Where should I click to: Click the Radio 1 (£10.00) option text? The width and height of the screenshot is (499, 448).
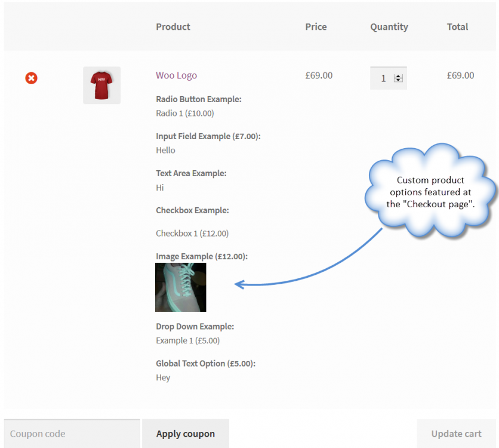(184, 113)
